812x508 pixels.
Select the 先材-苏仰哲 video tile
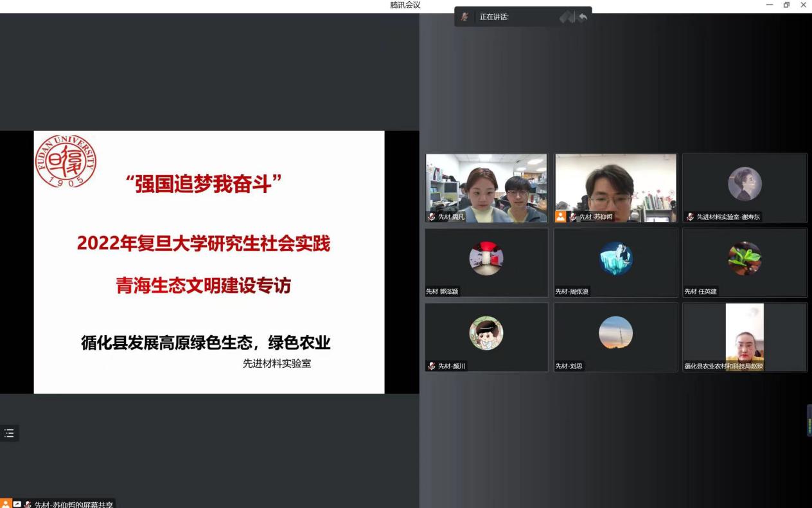(x=615, y=186)
